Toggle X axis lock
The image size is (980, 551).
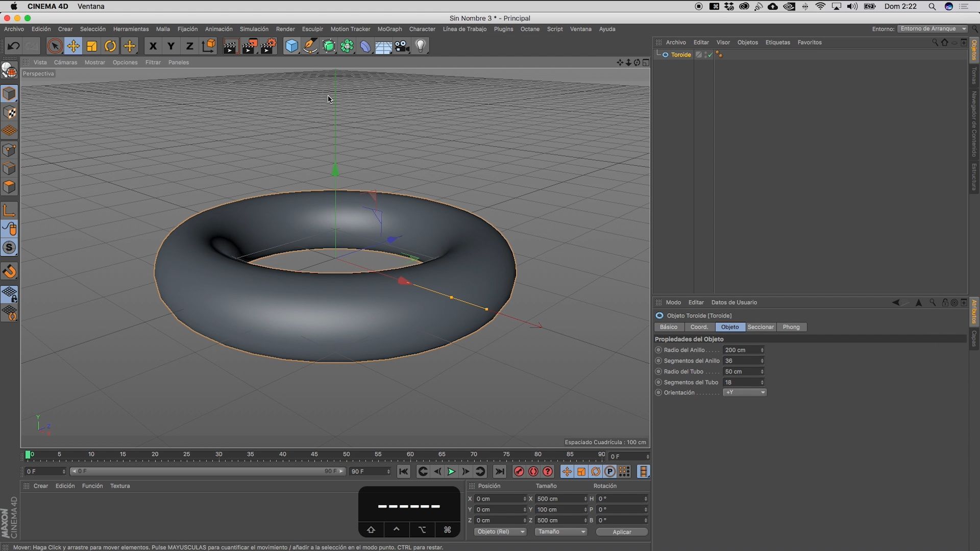pos(153,46)
